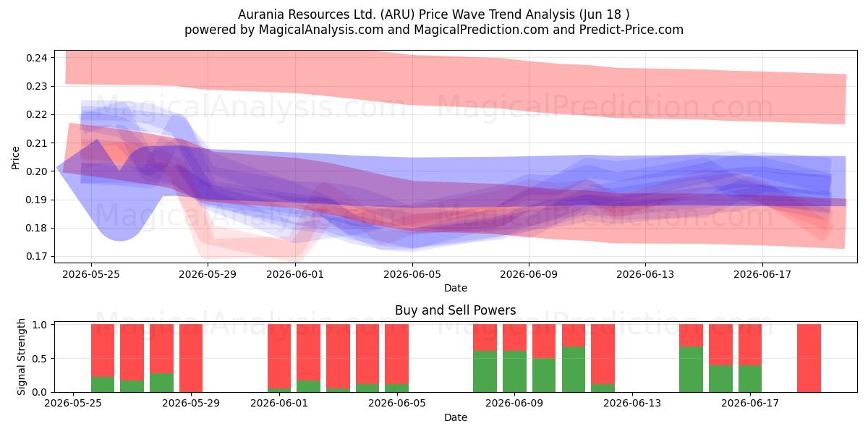Click the chart title mentioning Aurania Resources Ltd.
This screenshot has width=868, height=434.
(434, 14)
